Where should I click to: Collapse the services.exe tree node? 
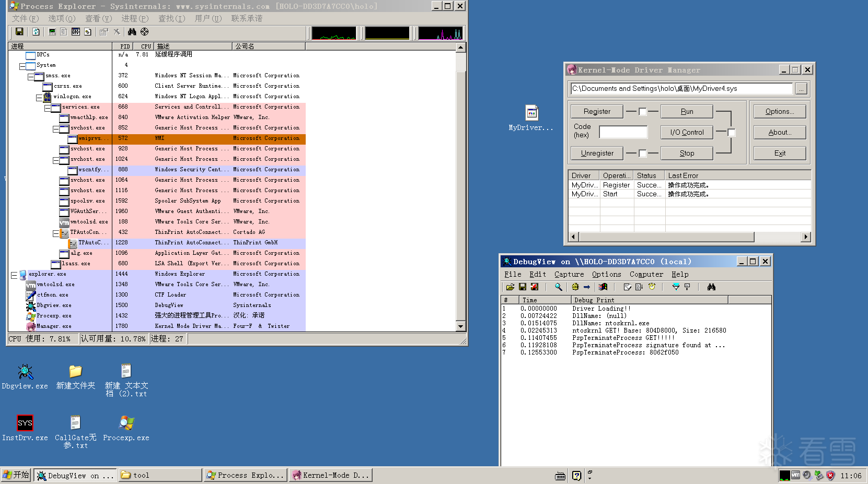coord(48,108)
